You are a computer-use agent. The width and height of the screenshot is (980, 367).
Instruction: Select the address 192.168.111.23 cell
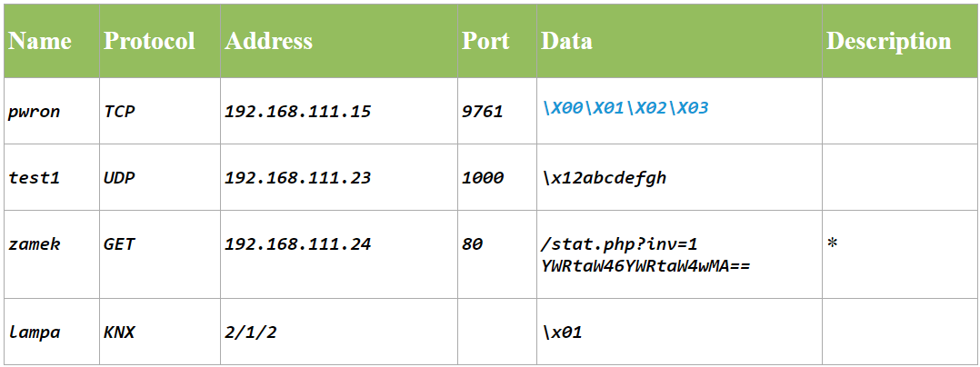(297, 178)
